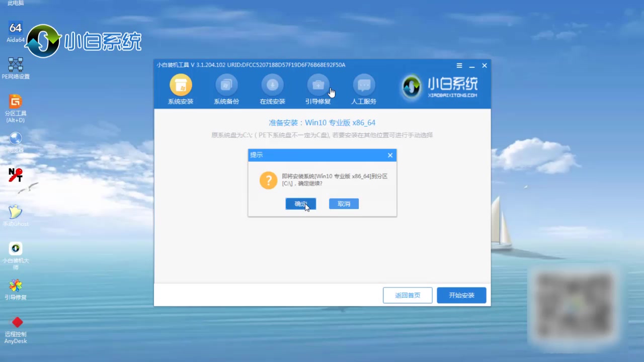Screen dimensions: 644x362
Task: Click the question mark icon in the dialog
Action: click(x=268, y=180)
